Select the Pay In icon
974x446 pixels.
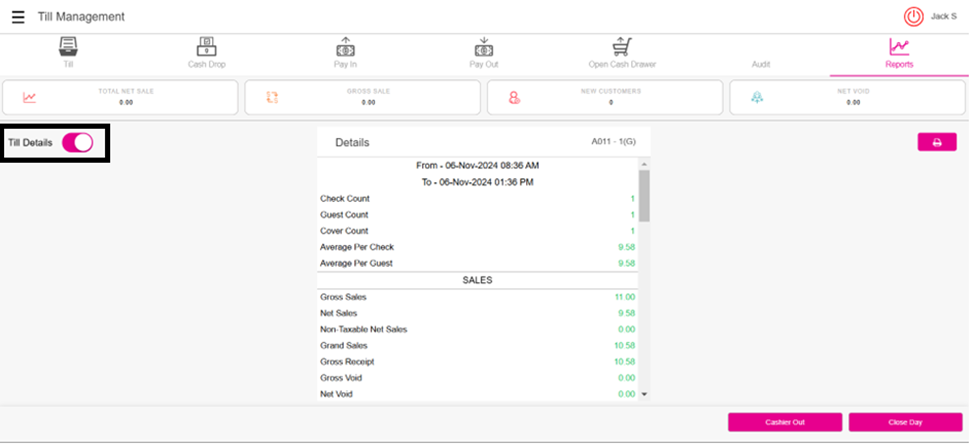pyautogui.click(x=345, y=47)
